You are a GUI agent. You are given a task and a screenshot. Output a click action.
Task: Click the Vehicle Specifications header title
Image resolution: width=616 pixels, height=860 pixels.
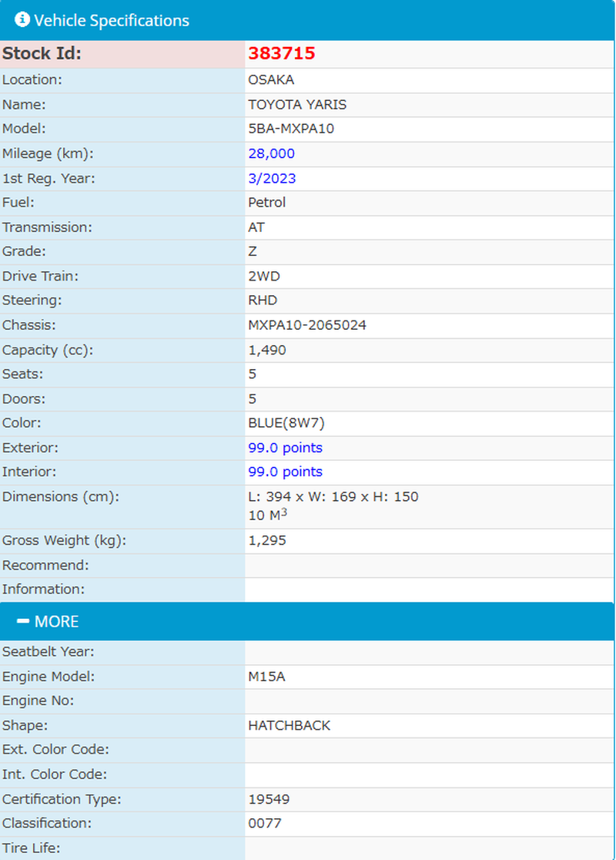click(x=112, y=20)
